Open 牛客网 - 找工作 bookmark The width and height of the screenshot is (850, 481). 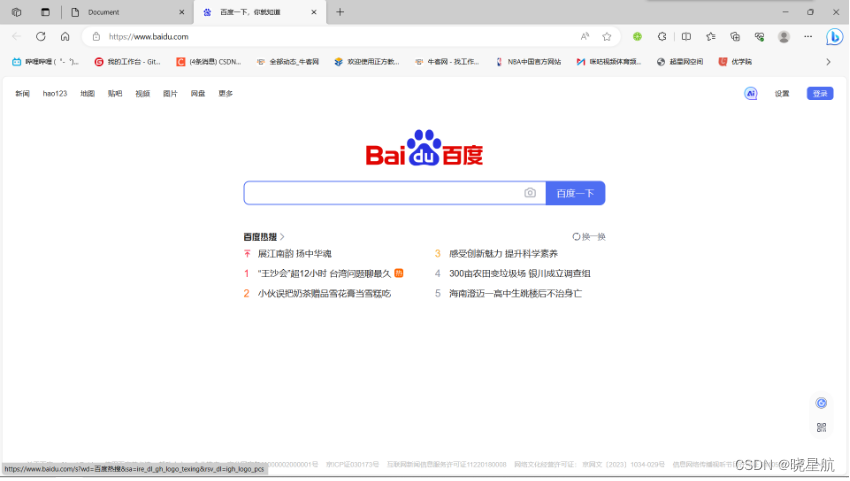[447, 62]
